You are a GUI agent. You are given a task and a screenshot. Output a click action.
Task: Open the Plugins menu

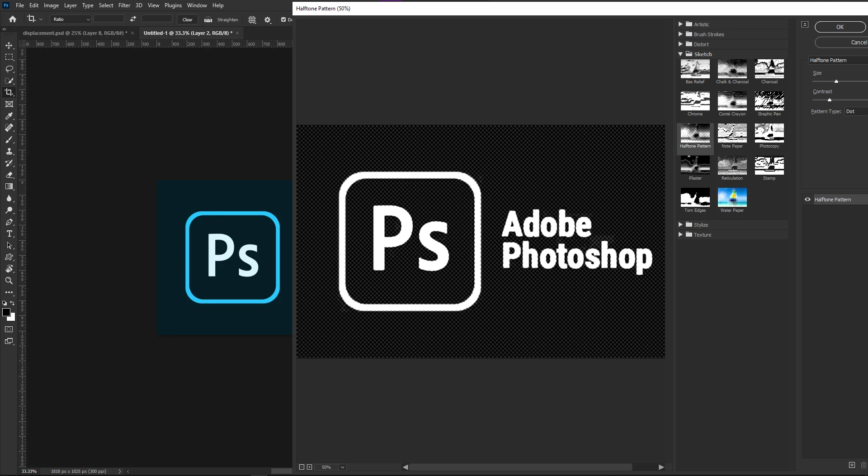pos(173,5)
